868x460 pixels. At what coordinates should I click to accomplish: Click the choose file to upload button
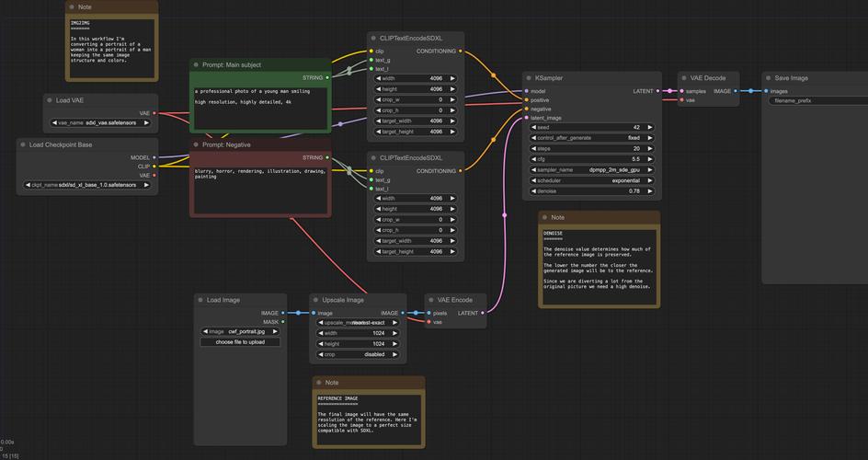pyautogui.click(x=241, y=342)
